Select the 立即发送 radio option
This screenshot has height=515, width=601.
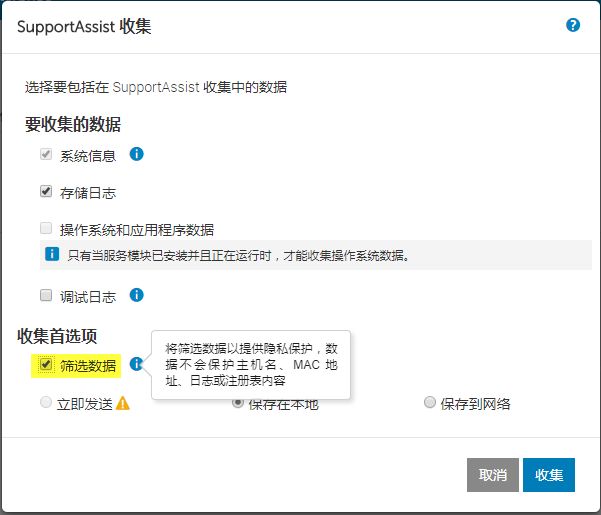[46, 403]
